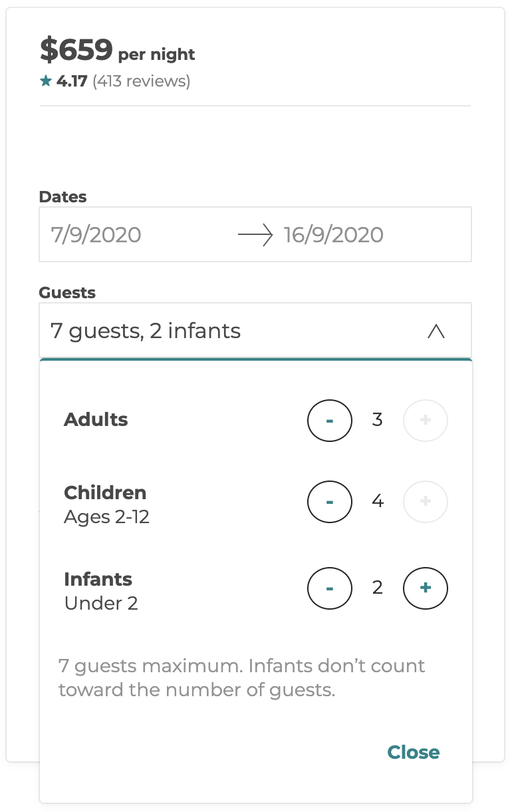The height and width of the screenshot is (812, 512).
Task: Click the star icon beside the rating
Action: (x=45, y=81)
